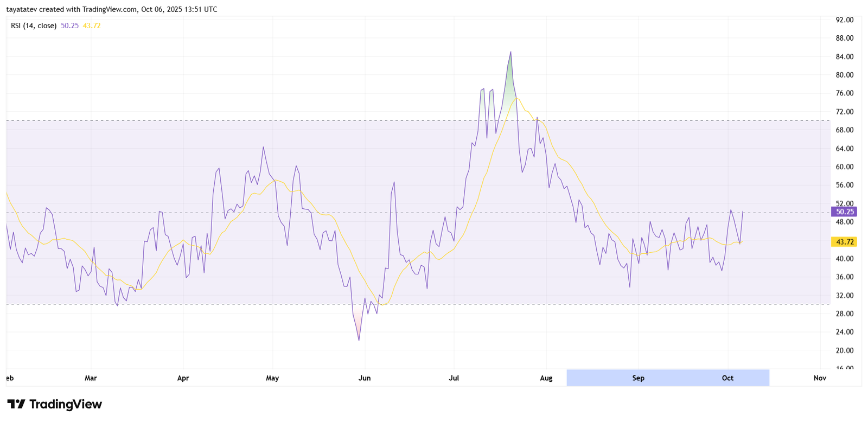Click the 64.00 scale value
The height and width of the screenshot is (422, 868).
[x=845, y=148]
